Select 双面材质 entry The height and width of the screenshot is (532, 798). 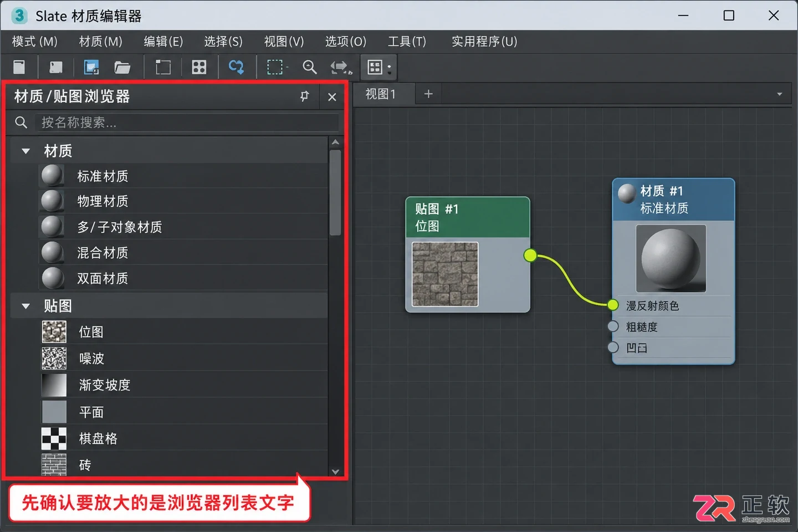183,278
